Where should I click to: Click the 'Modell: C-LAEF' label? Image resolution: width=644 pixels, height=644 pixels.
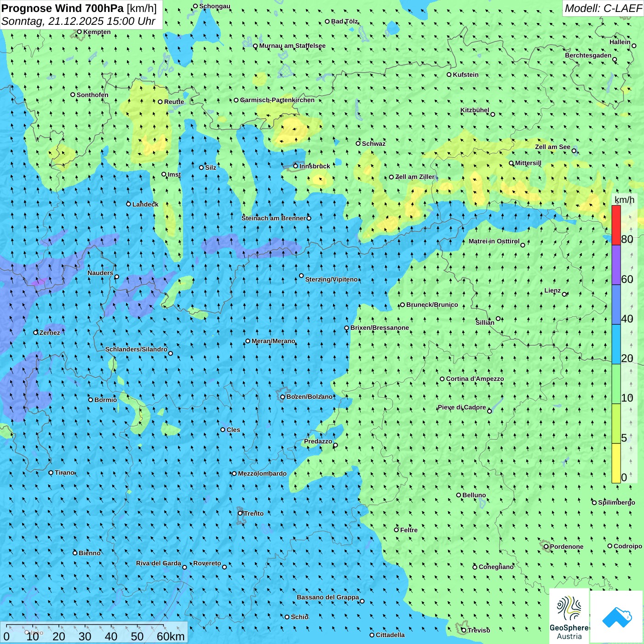(603, 8)
